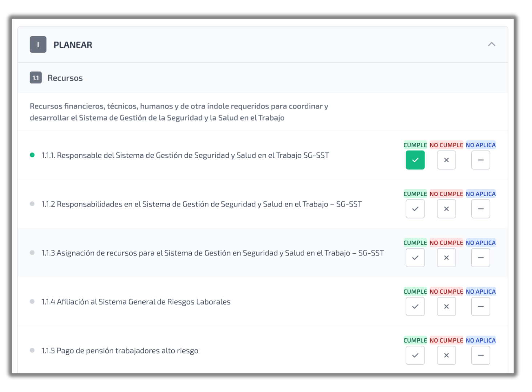
Task: Mark No Cumple X for item 1.1.2
Action: (x=446, y=209)
